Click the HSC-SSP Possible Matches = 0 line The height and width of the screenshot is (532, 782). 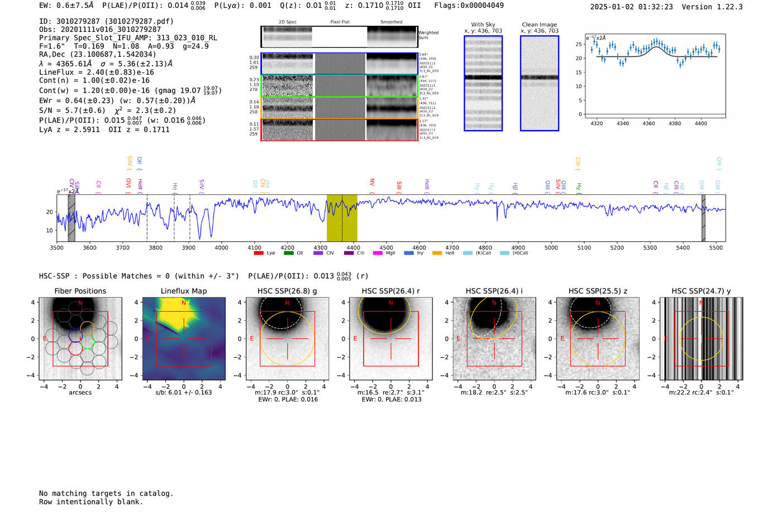[139, 276]
